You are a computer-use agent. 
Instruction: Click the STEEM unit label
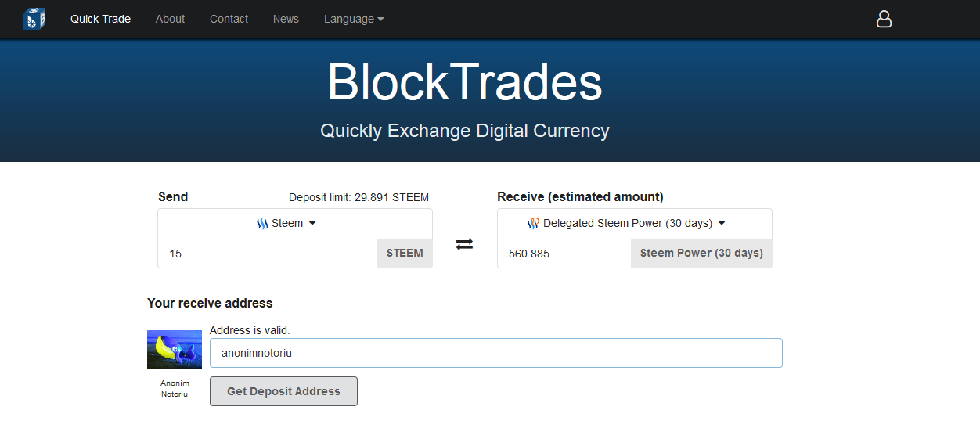click(405, 254)
